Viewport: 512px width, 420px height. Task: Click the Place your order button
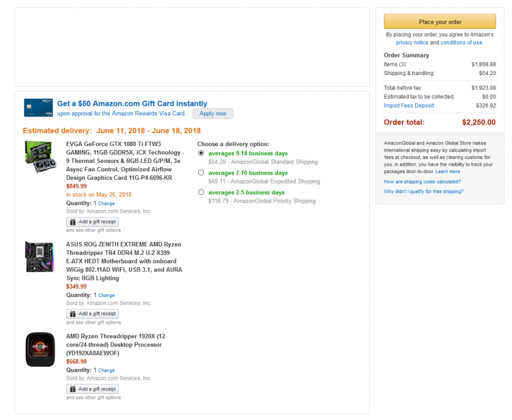pyautogui.click(x=440, y=22)
